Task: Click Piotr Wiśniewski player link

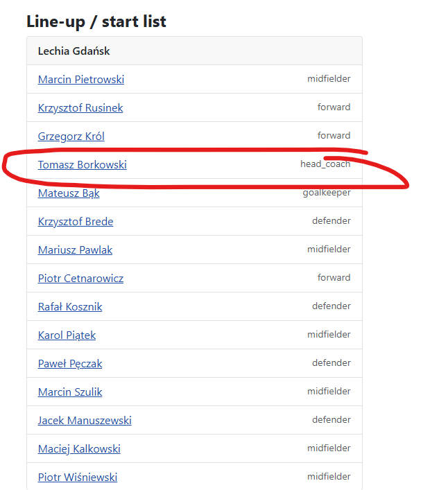Action: click(x=78, y=478)
